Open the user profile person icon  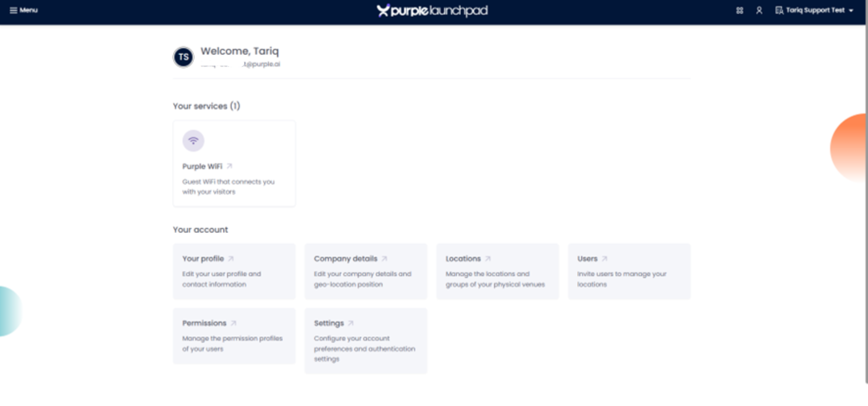(759, 11)
